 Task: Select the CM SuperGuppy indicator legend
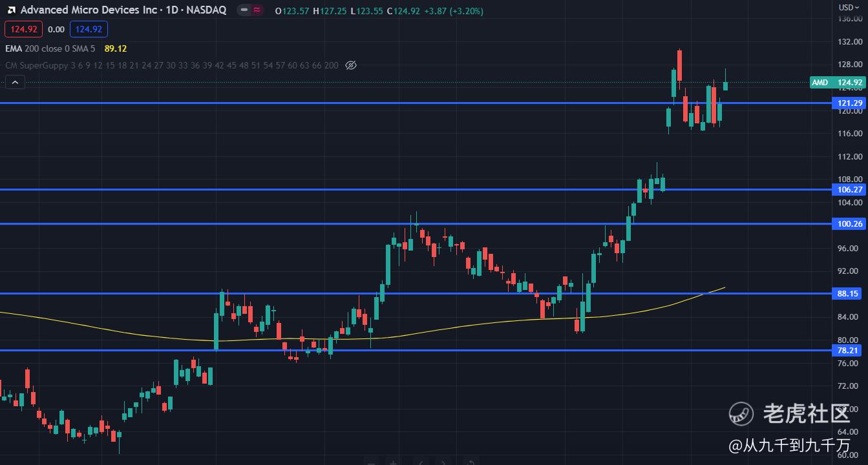point(171,65)
